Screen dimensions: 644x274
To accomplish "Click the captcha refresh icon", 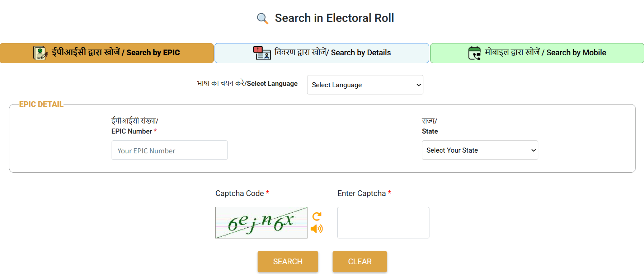I will click(x=317, y=216).
